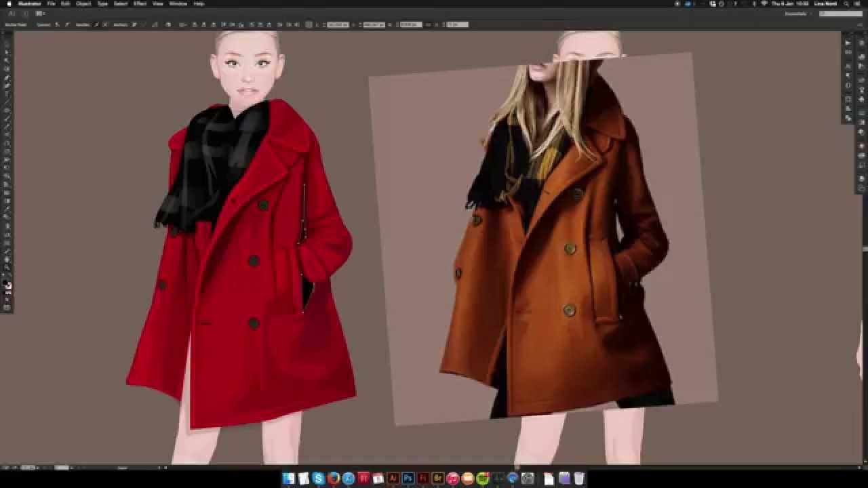The width and height of the screenshot is (868, 488).
Task: Open the Illustrator application menu
Action: [x=29, y=3]
